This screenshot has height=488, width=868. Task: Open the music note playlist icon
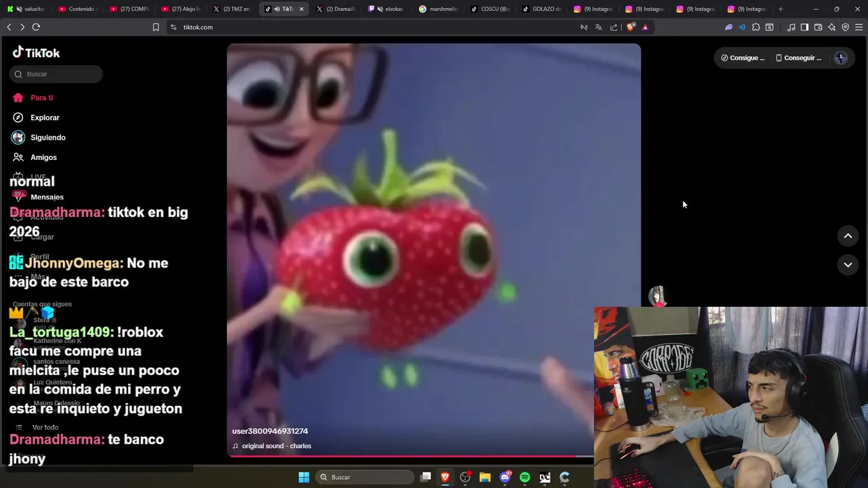(x=791, y=27)
